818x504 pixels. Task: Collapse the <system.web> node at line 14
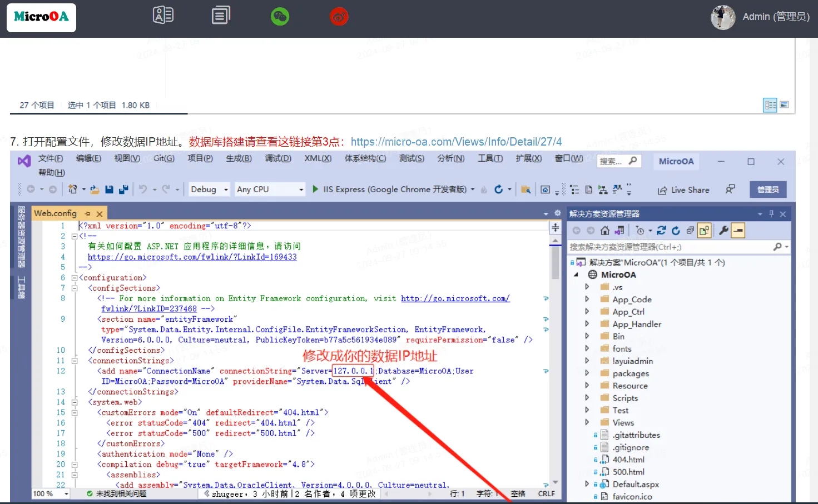point(74,402)
